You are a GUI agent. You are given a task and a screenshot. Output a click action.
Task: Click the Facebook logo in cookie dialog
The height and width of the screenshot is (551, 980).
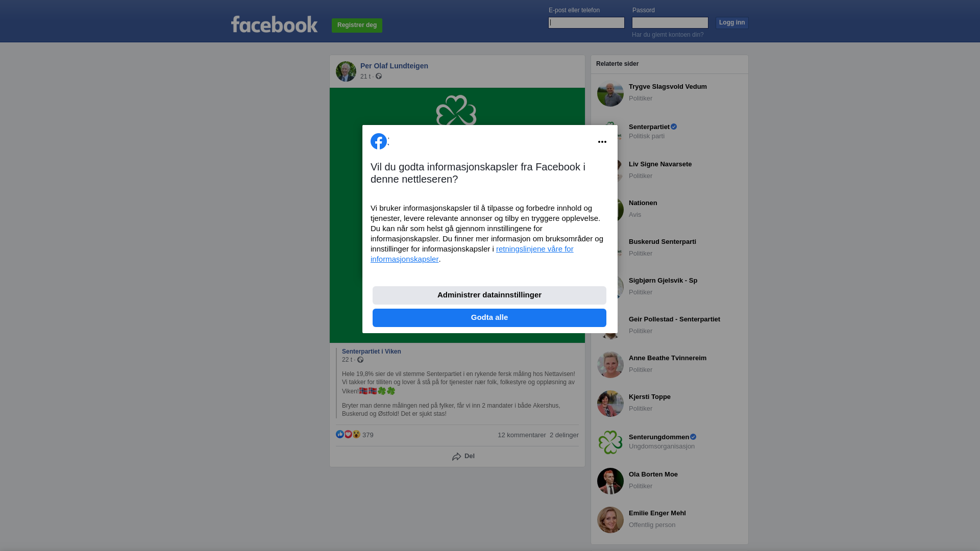[x=379, y=141]
